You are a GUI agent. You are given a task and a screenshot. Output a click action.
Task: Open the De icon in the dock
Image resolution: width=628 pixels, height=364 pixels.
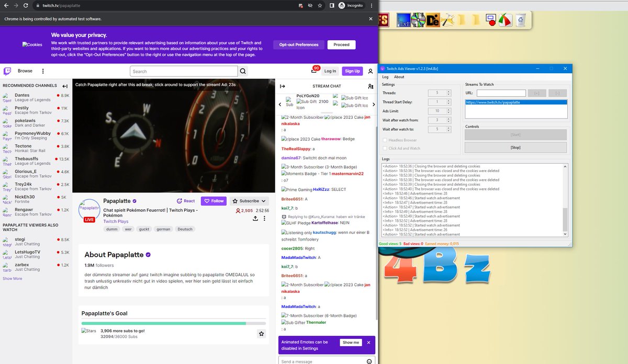point(432,20)
